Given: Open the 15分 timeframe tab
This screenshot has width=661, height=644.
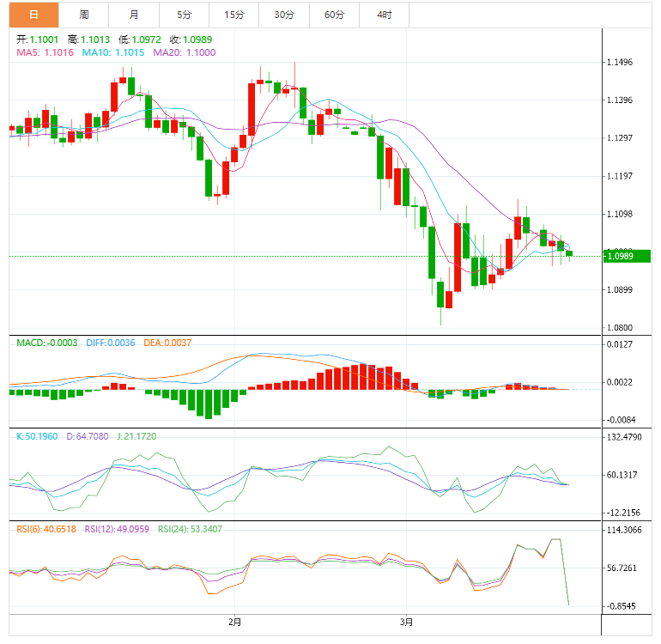Looking at the screenshot, I should [x=234, y=15].
